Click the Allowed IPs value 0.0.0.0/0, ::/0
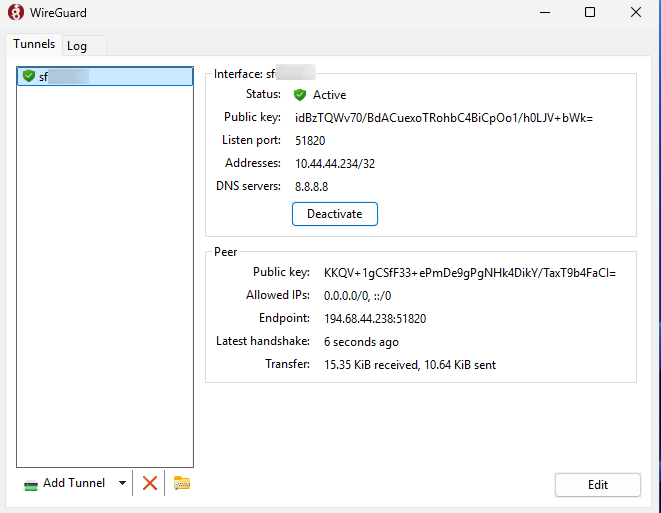The height and width of the screenshot is (513, 661). point(357,296)
